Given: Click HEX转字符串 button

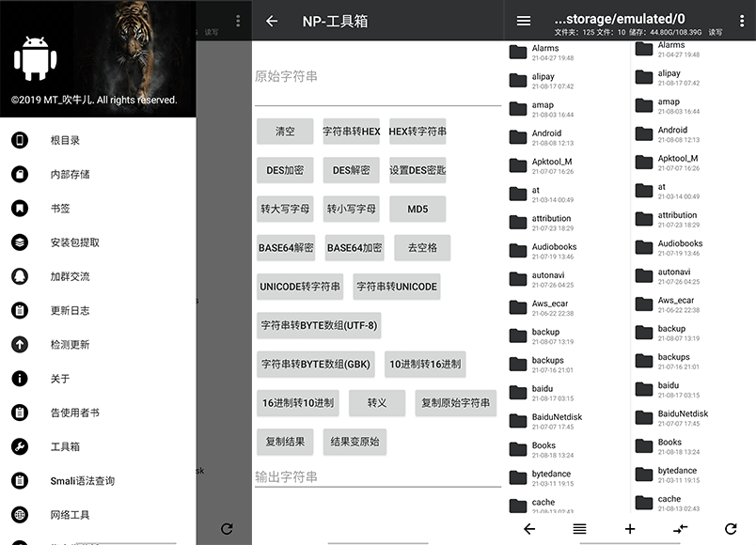Looking at the screenshot, I should coord(417,131).
